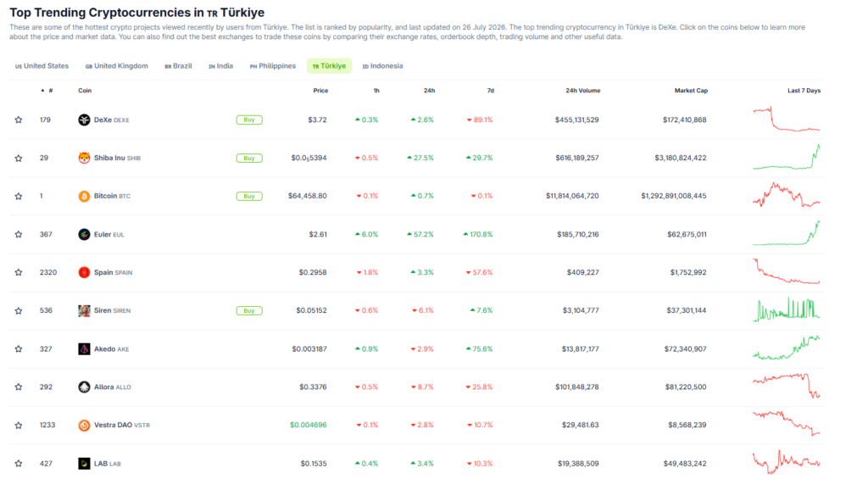Click the Shiba Inu coin logo

coord(84,158)
